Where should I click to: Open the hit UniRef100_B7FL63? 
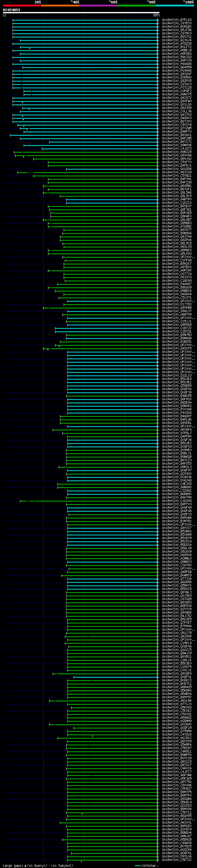click(176, 20)
